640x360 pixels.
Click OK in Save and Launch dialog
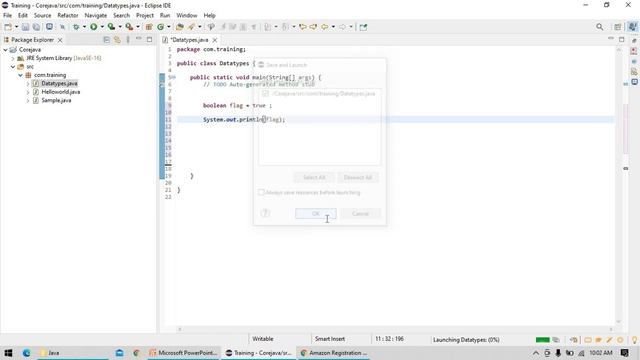coord(316,213)
